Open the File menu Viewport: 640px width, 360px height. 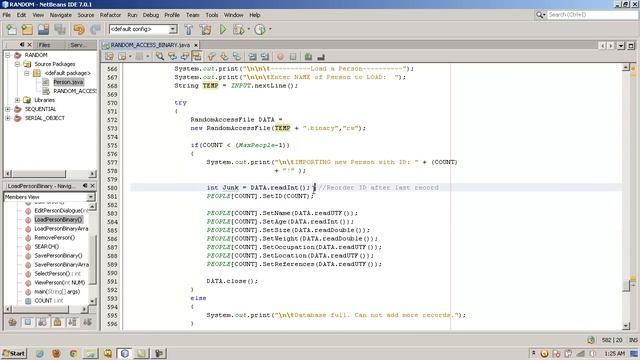click(x=7, y=15)
